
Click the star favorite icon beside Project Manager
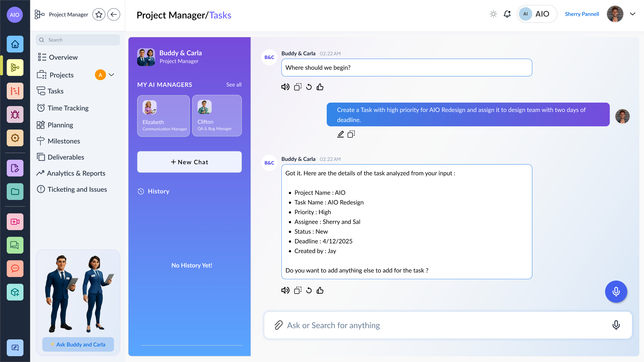tap(99, 14)
